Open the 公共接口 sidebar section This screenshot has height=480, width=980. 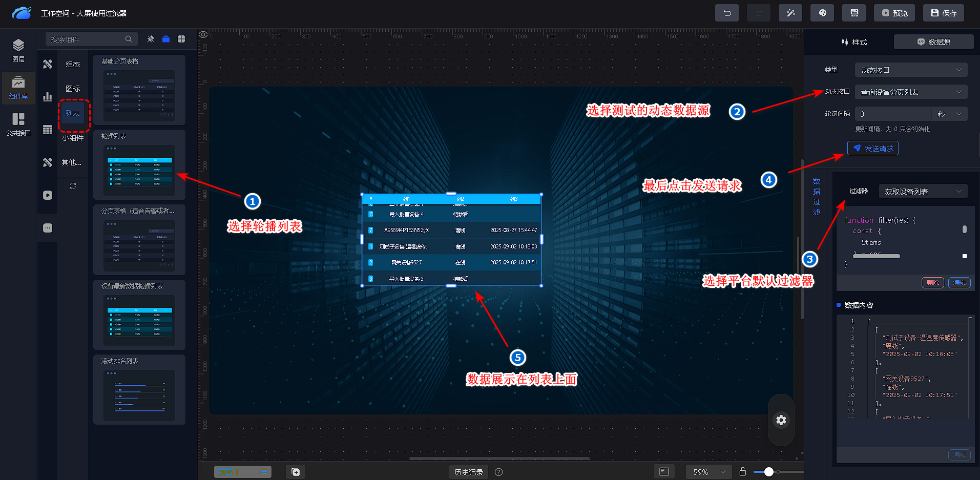click(x=18, y=124)
